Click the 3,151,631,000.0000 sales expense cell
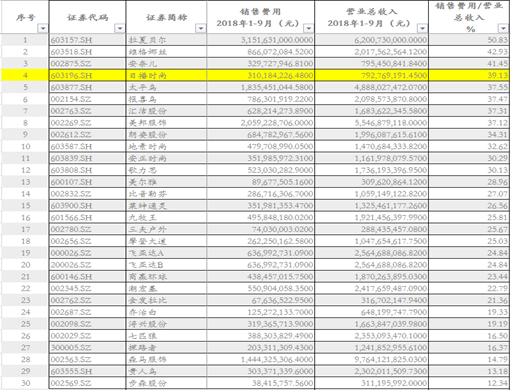 [x=260, y=40]
